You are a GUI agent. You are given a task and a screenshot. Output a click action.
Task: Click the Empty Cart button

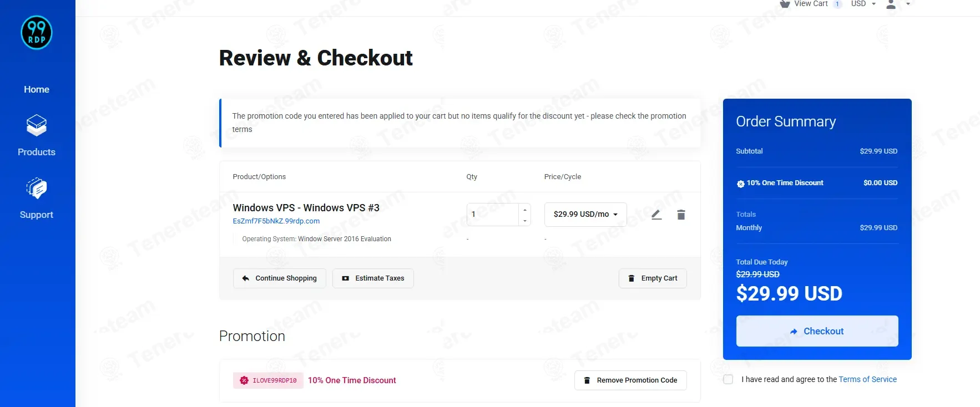(x=653, y=278)
